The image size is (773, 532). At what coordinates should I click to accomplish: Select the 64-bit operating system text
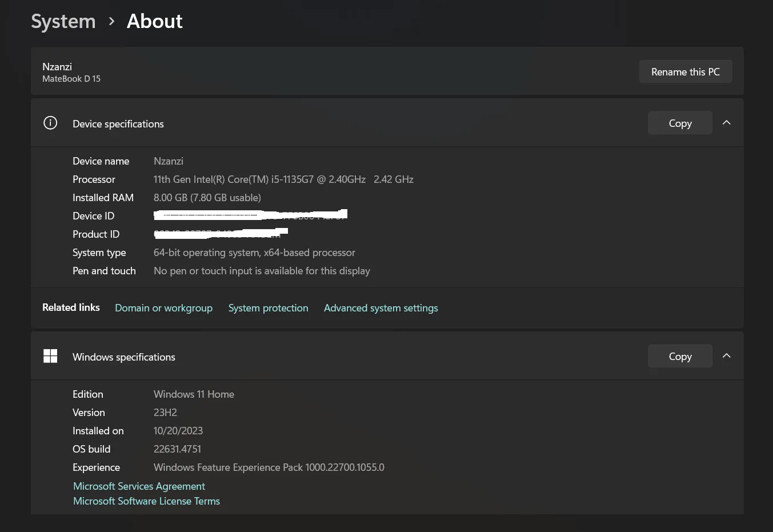(x=254, y=253)
